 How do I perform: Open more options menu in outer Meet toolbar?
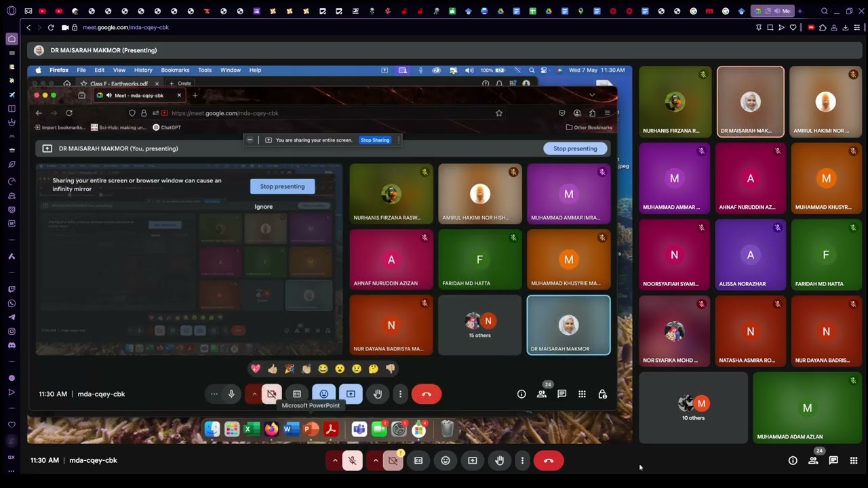[x=522, y=461]
